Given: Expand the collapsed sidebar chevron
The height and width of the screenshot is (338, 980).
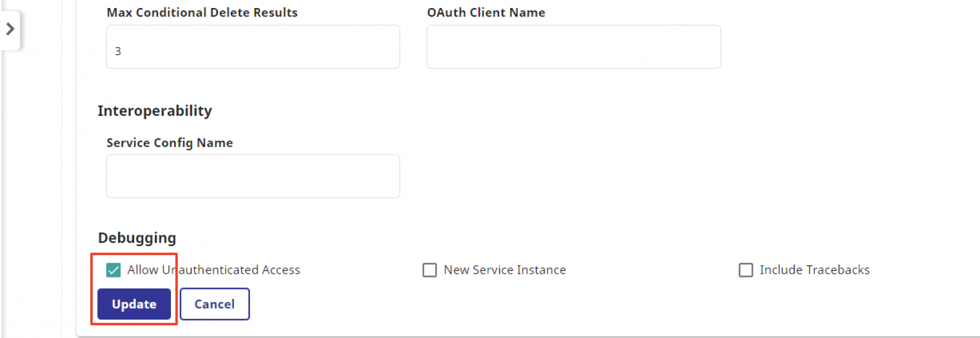Looking at the screenshot, I should (10, 29).
